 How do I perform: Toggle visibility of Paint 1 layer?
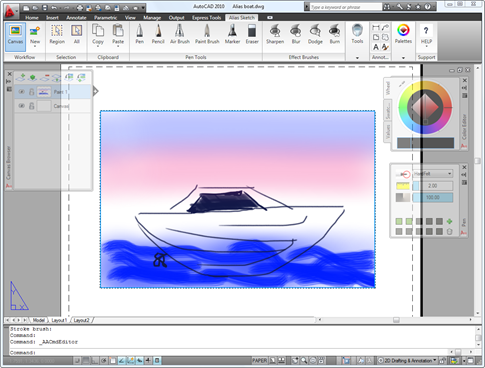point(22,92)
